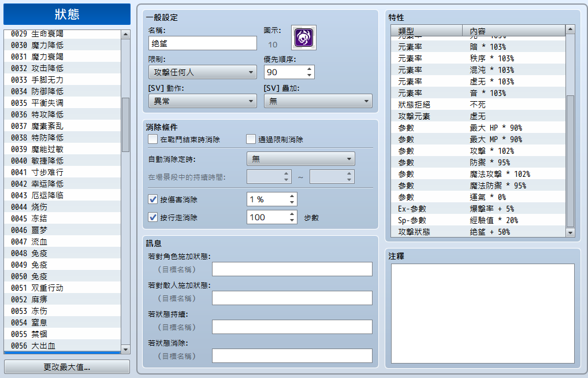Select state 0052 麻痹
This screenshot has width=588, height=378.
62,299
